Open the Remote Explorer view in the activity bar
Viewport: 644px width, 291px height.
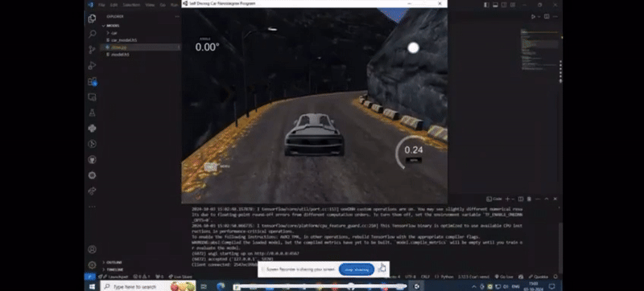92,97
